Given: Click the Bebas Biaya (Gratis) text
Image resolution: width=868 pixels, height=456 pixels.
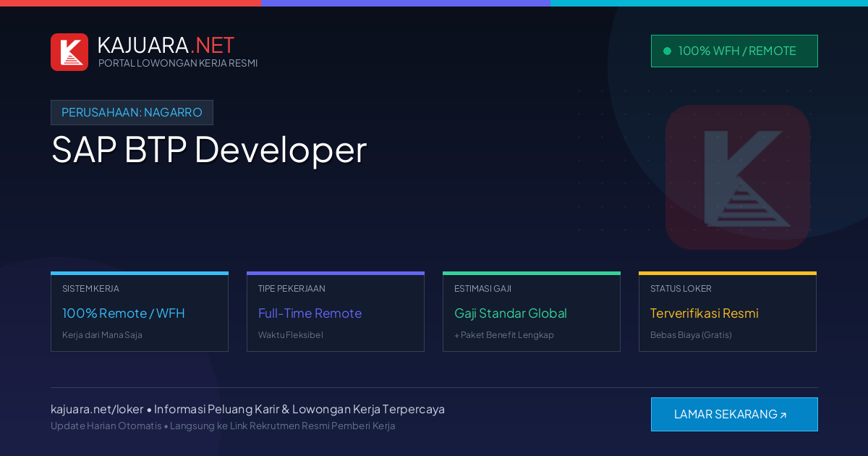Looking at the screenshot, I should click(691, 335).
